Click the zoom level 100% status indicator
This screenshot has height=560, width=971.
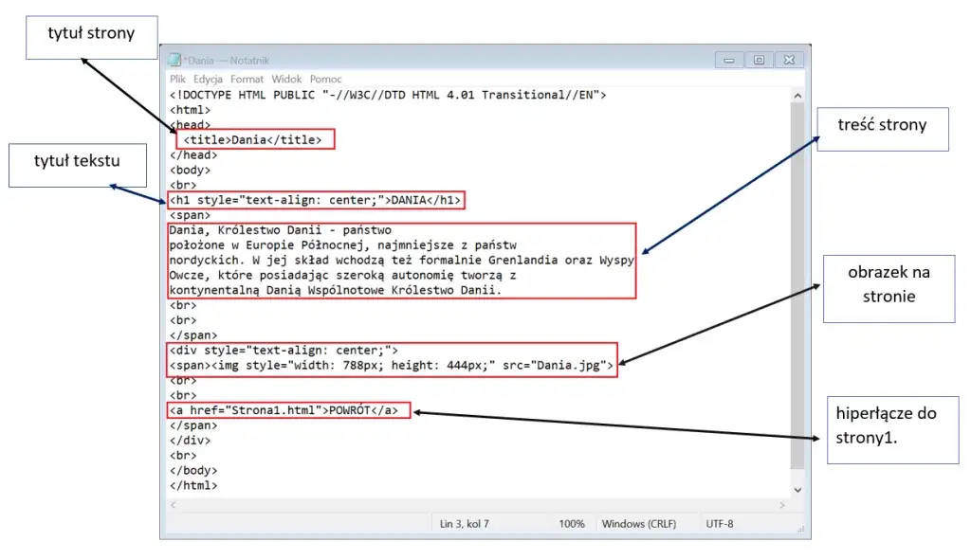tap(570, 522)
